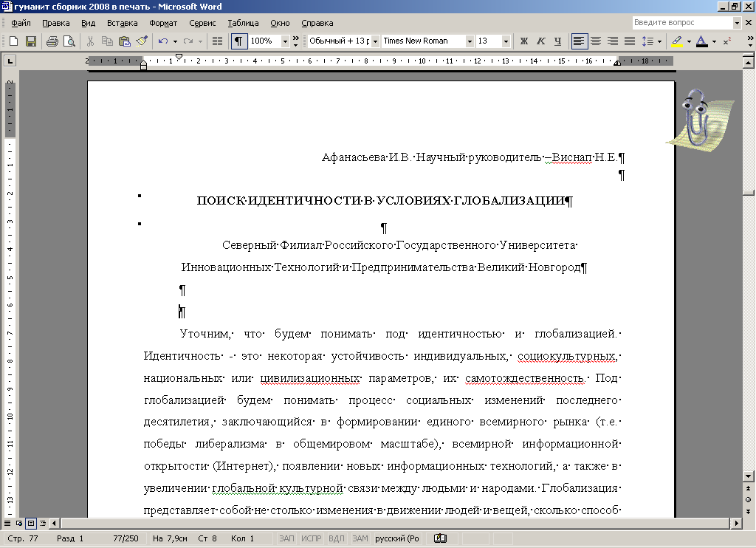Undo the last action

click(x=163, y=41)
